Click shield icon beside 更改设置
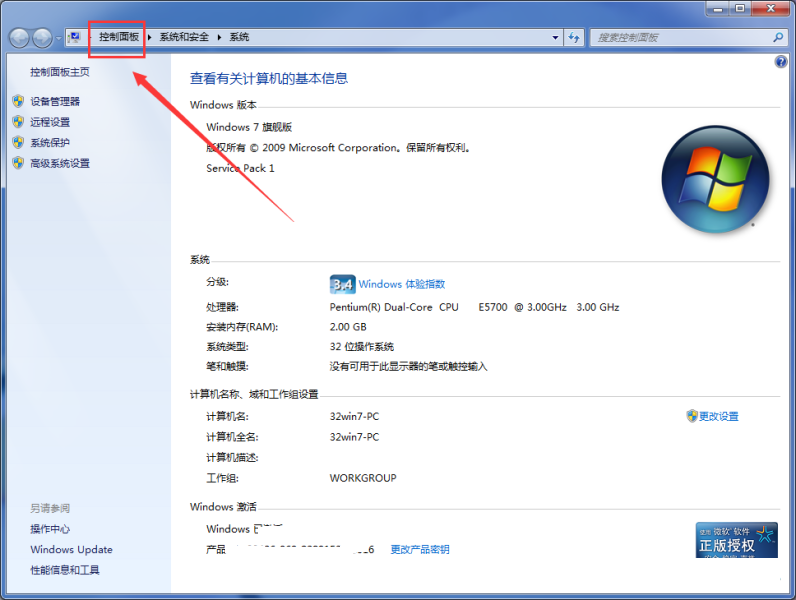The height and width of the screenshot is (600, 796). [692, 416]
